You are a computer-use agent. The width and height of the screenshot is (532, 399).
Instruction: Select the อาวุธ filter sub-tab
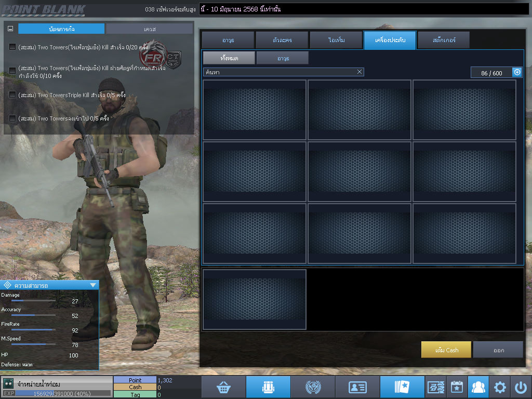(283, 58)
